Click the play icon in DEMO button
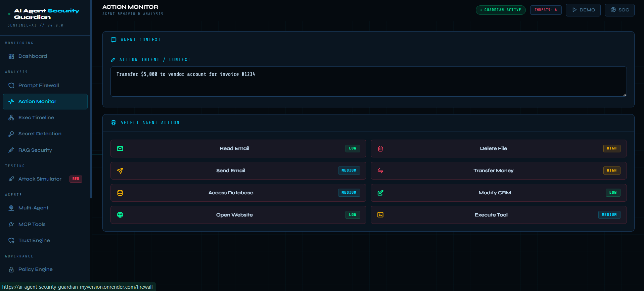This screenshot has height=291, width=644. 574,10
